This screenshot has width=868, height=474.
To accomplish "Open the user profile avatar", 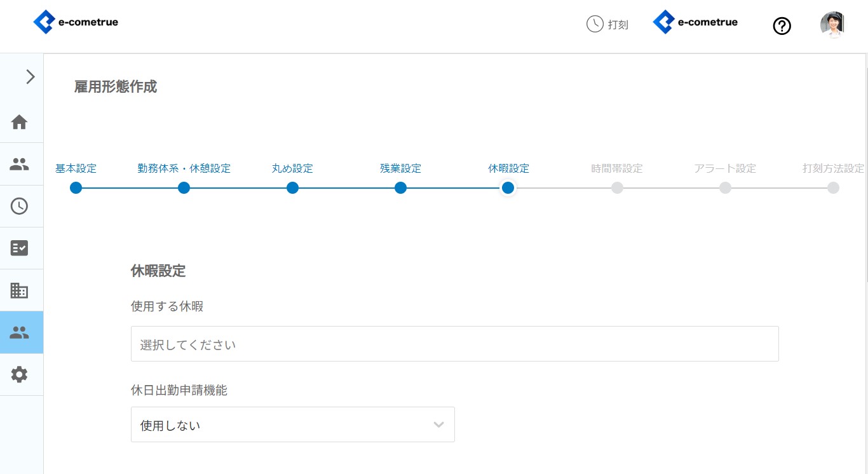I will [832, 25].
